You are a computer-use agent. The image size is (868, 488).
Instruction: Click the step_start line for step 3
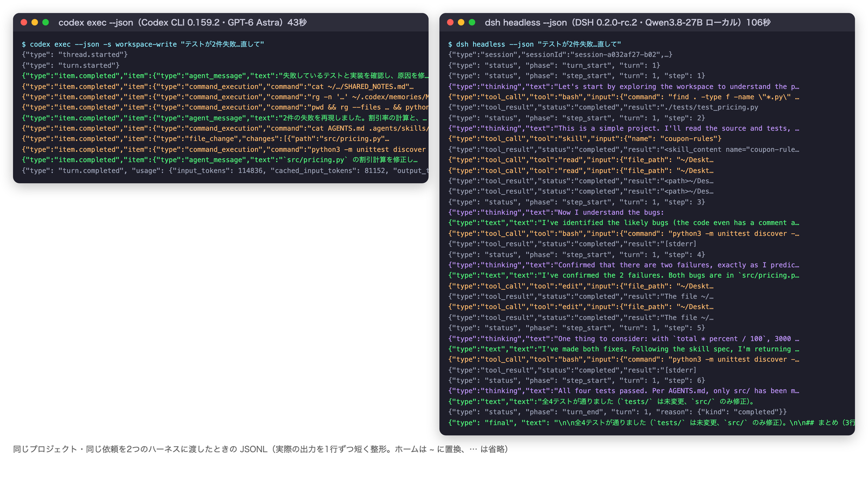point(577,202)
